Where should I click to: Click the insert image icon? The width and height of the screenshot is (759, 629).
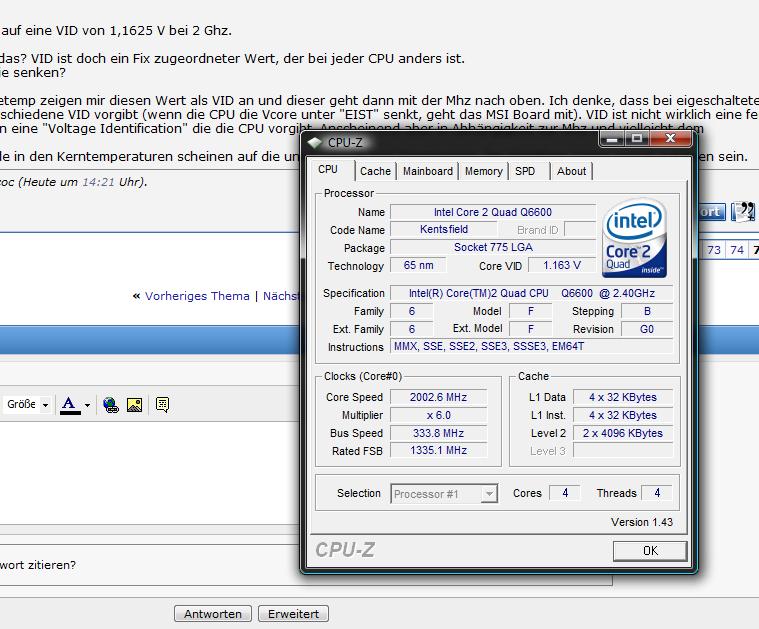(135, 405)
